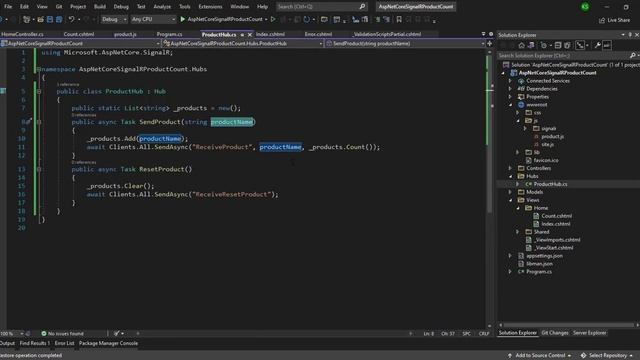Collapse the ProductHub class outlining box
Screen dimensions: 640x360
[x=39, y=91]
